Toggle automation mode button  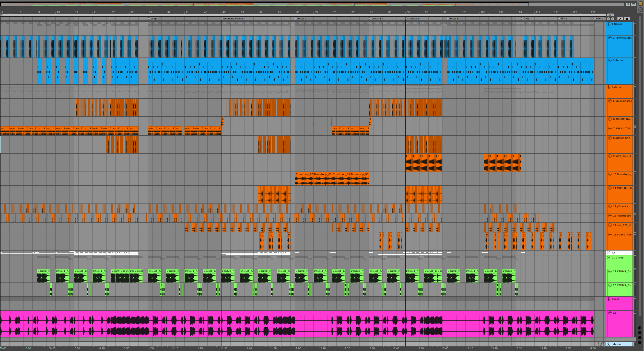[x=620, y=19]
